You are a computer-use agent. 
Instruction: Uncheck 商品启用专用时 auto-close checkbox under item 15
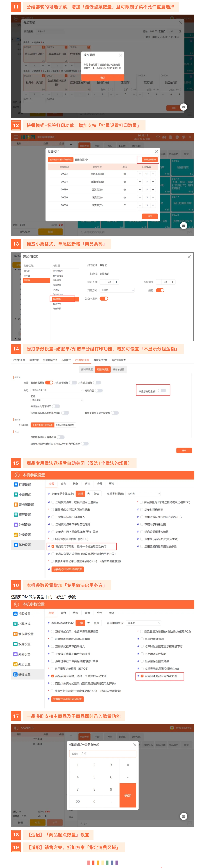point(53,547)
